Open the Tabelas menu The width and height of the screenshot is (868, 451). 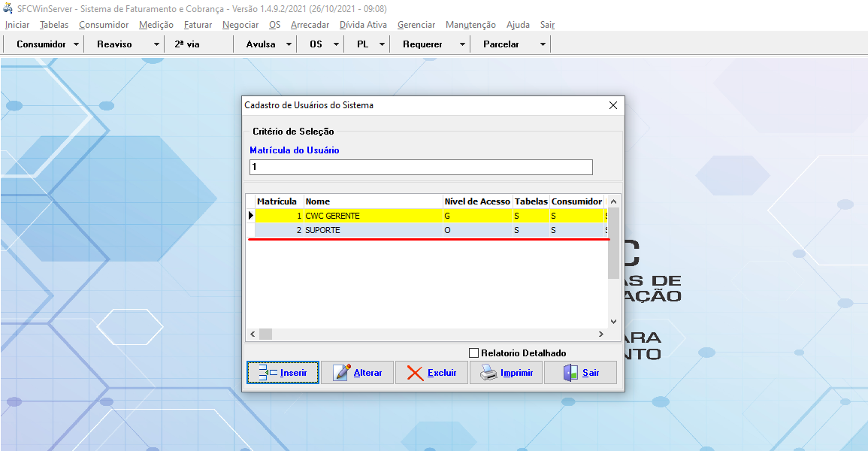(x=53, y=25)
